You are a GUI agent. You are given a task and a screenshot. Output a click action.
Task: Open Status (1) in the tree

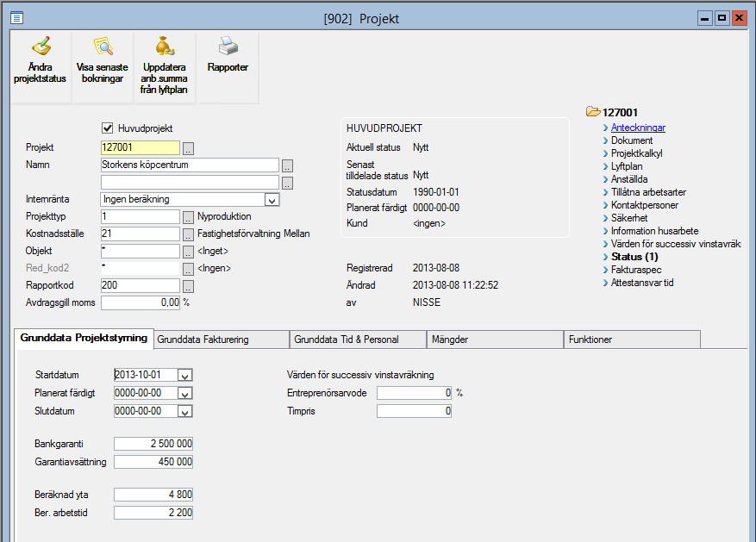(x=634, y=257)
